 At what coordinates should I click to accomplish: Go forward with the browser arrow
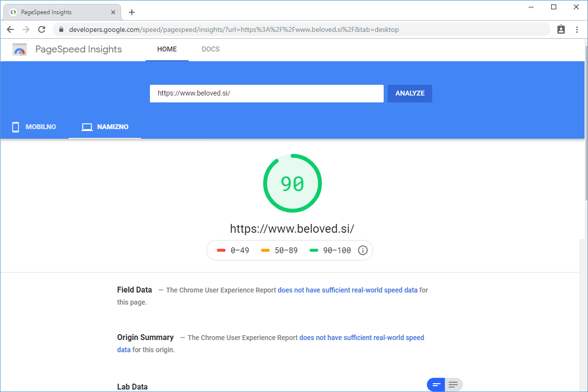26,29
